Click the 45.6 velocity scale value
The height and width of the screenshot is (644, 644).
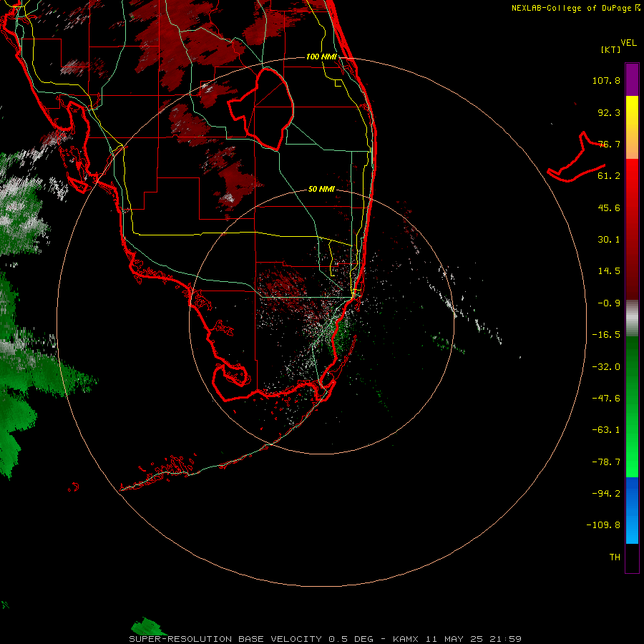click(x=609, y=208)
